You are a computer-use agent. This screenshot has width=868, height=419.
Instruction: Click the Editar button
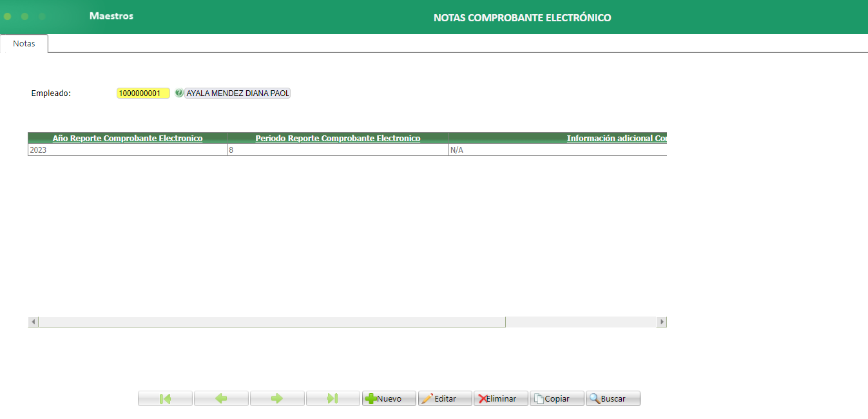point(445,398)
